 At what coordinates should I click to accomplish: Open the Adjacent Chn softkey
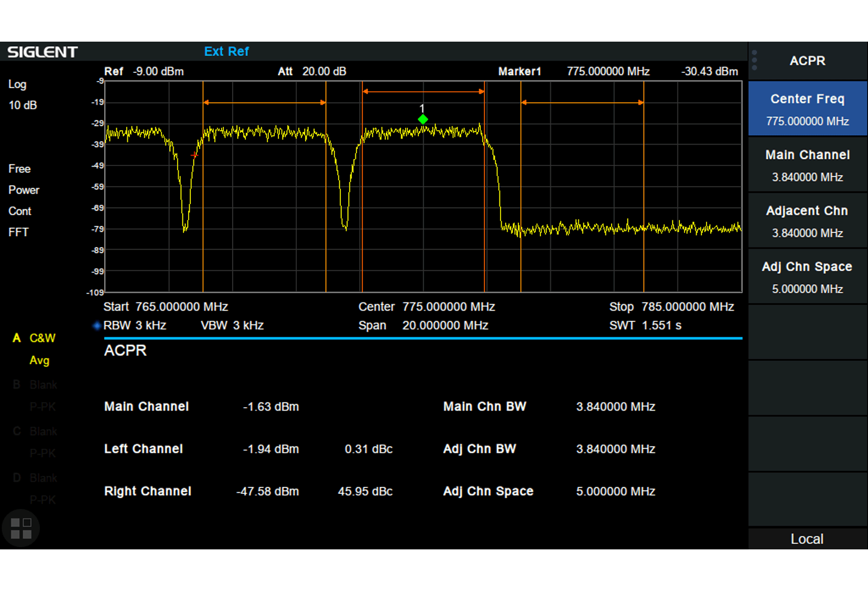(x=807, y=221)
